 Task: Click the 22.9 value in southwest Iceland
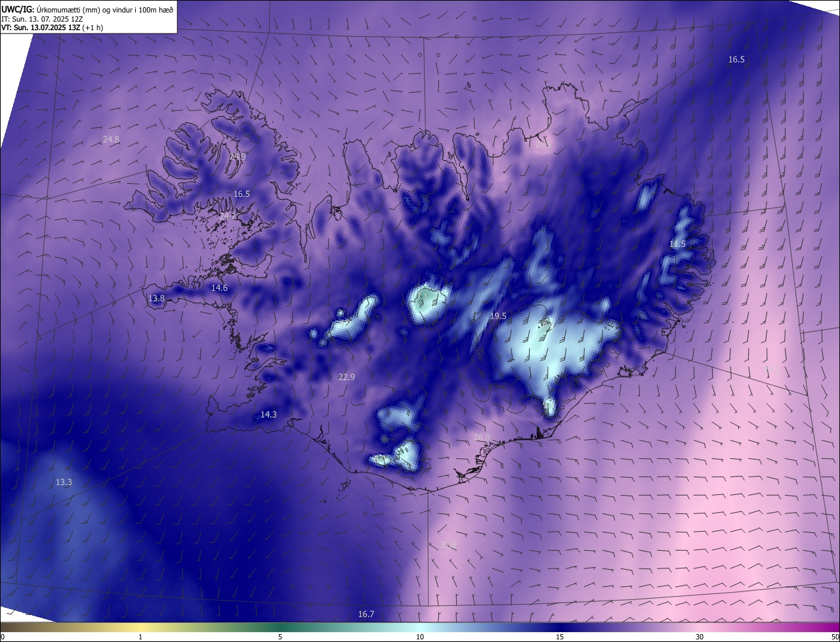(x=346, y=377)
